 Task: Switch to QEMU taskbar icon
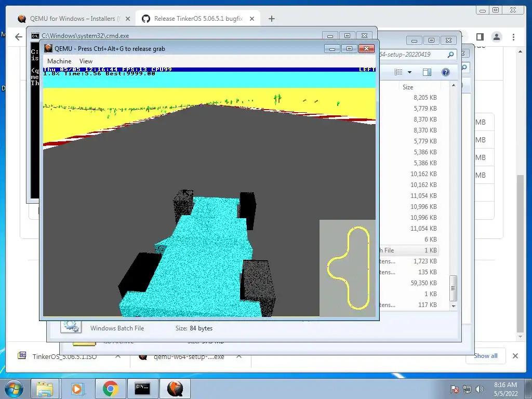pos(175,389)
